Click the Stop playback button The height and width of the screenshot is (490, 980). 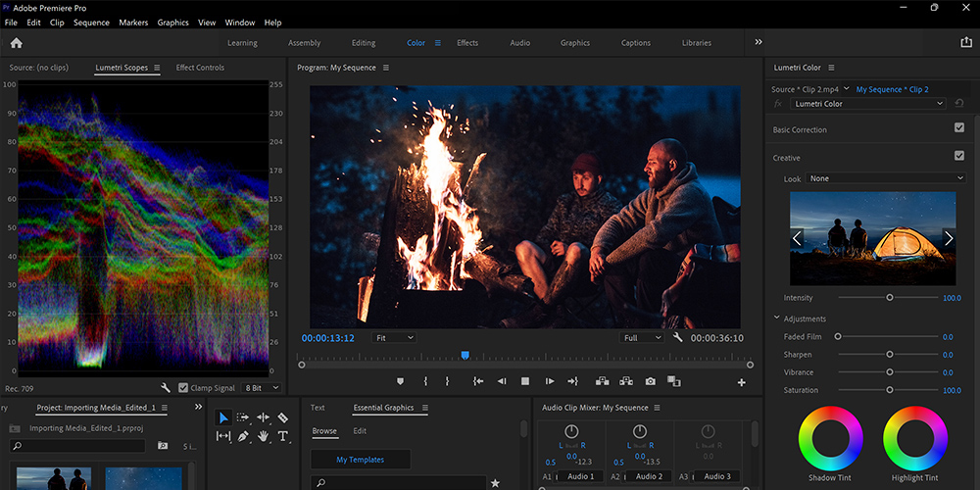tap(525, 381)
